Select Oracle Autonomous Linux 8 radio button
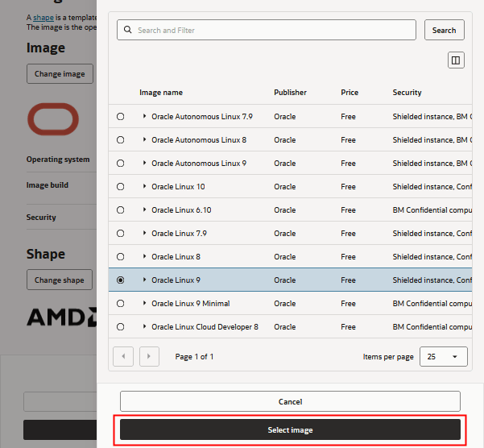The height and width of the screenshot is (448, 484). point(120,140)
